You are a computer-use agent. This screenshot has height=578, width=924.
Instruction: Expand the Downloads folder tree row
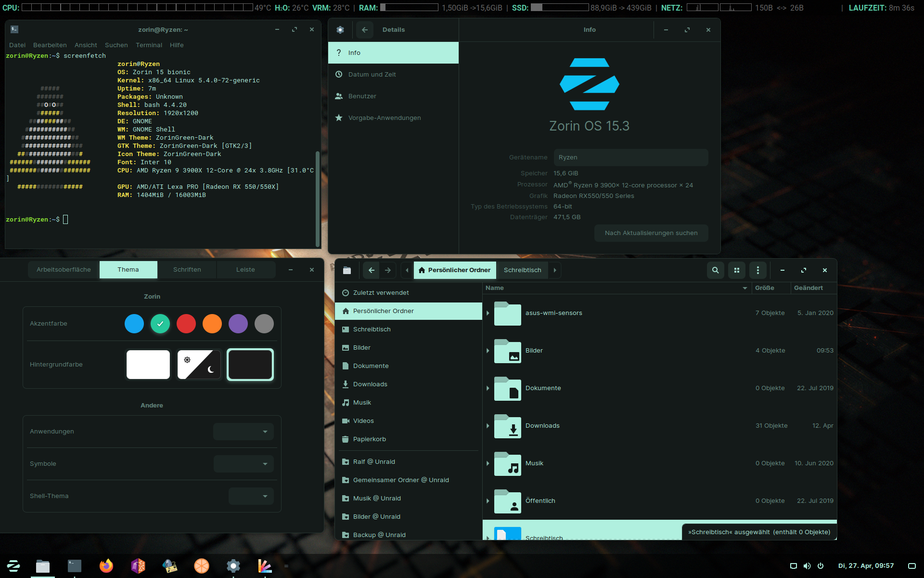pyautogui.click(x=488, y=426)
